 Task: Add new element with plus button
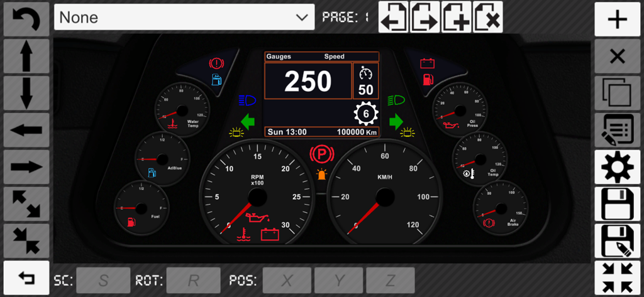[618, 19]
